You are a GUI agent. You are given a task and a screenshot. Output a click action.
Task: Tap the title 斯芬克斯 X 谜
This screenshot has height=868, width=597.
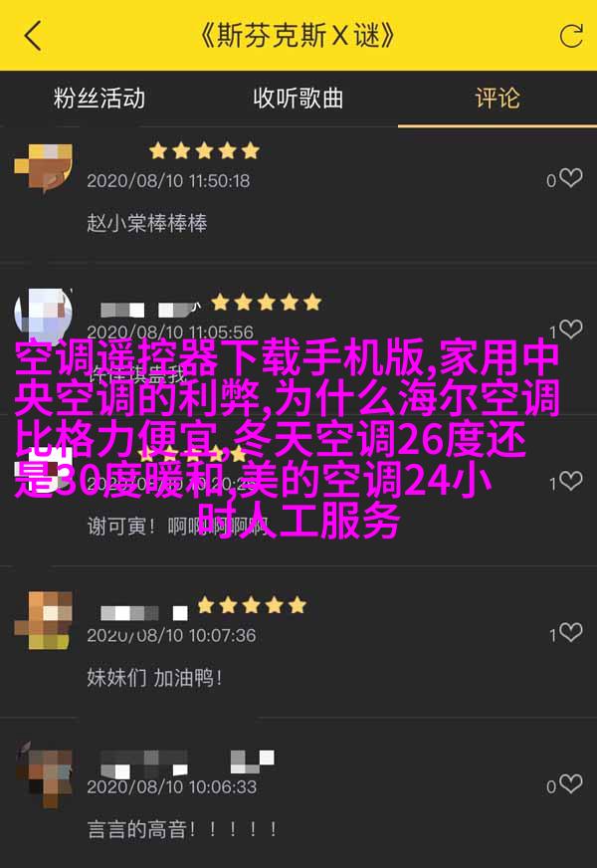(298, 36)
